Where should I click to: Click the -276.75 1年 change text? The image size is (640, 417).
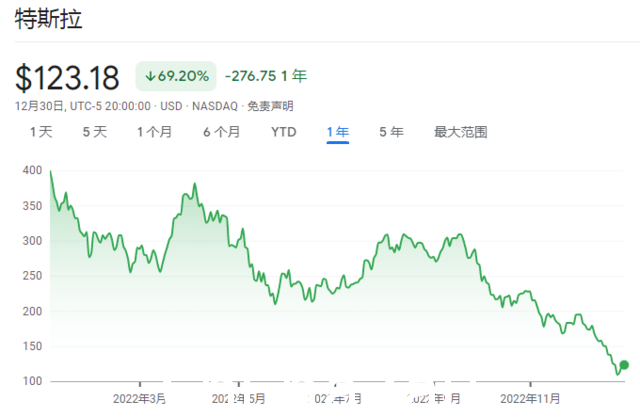click(266, 76)
